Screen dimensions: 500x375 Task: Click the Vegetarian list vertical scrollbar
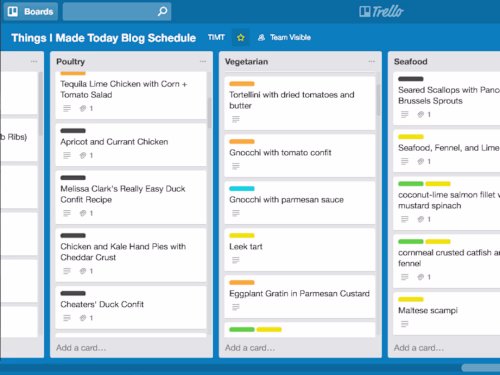[x=378, y=100]
